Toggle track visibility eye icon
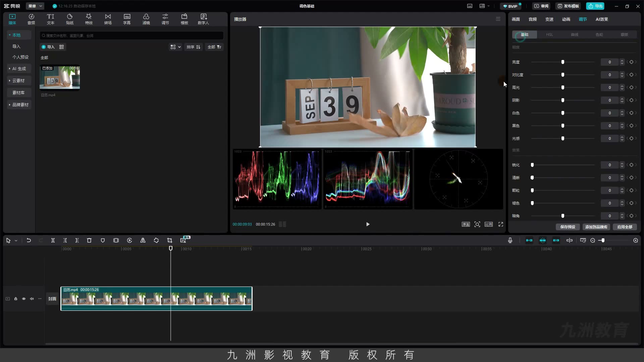The width and height of the screenshot is (644, 362). point(24,299)
